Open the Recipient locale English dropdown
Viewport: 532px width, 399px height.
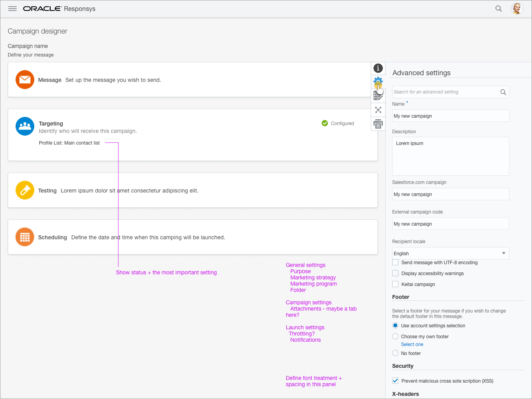451,253
